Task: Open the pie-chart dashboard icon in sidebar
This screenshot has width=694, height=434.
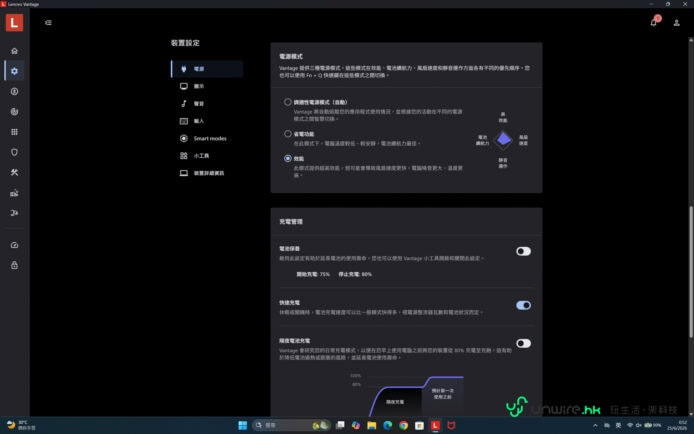Action: [x=14, y=111]
